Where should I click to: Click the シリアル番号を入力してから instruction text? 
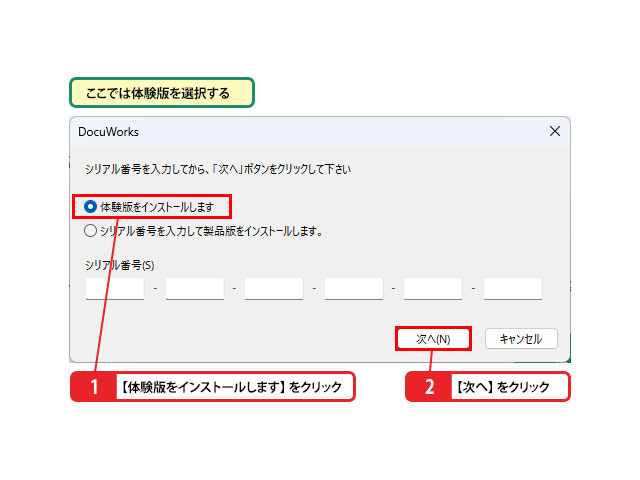(x=218, y=169)
